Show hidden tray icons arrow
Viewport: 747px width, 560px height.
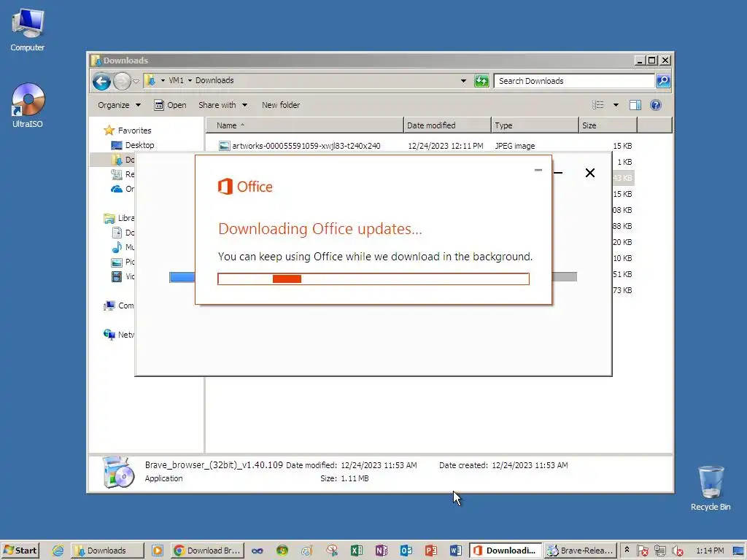click(x=627, y=550)
